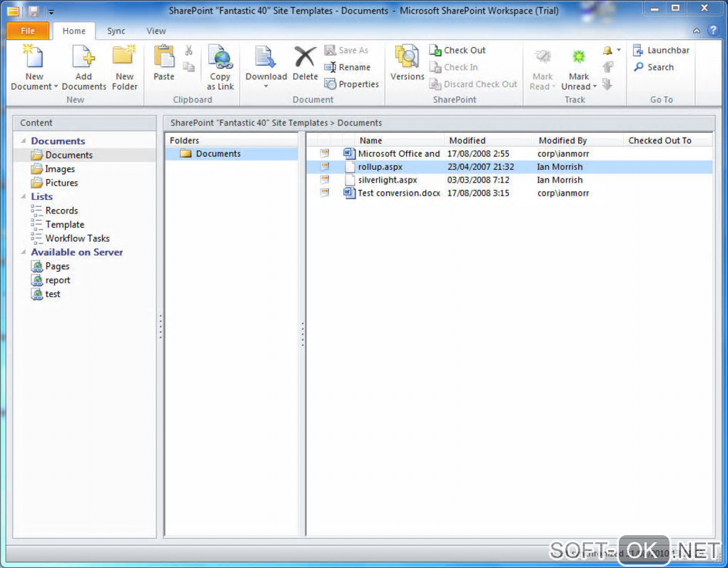Viewport: 728px width, 568px height.
Task: Minimize the ribbon with the caret icon
Action: (x=697, y=31)
